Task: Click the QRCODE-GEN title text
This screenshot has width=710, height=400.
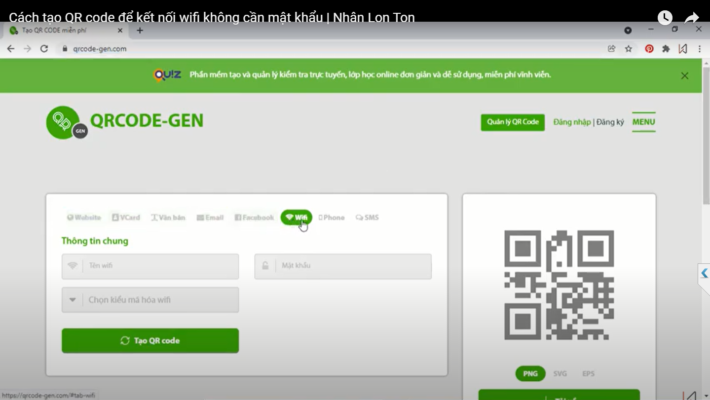Action: coord(147,120)
